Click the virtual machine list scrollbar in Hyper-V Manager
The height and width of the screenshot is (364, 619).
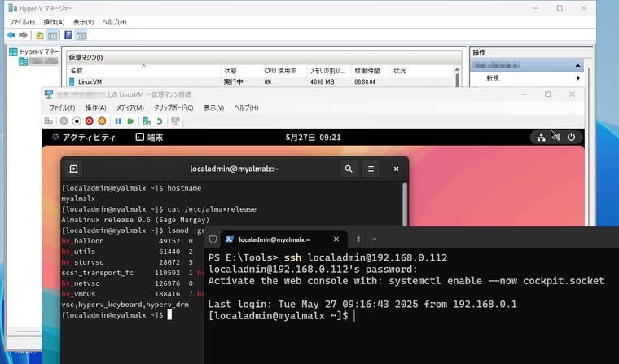coord(457,77)
